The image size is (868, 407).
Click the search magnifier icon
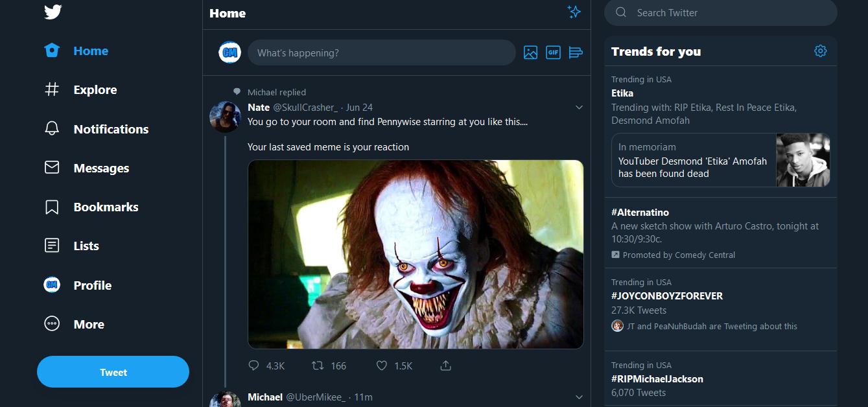point(621,12)
